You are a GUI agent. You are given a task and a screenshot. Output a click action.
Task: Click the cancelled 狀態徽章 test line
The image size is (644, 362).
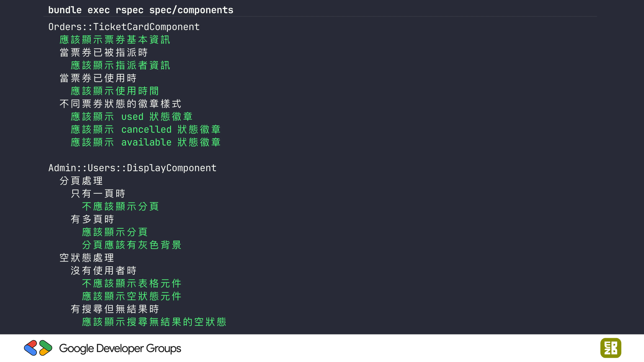tap(146, 129)
